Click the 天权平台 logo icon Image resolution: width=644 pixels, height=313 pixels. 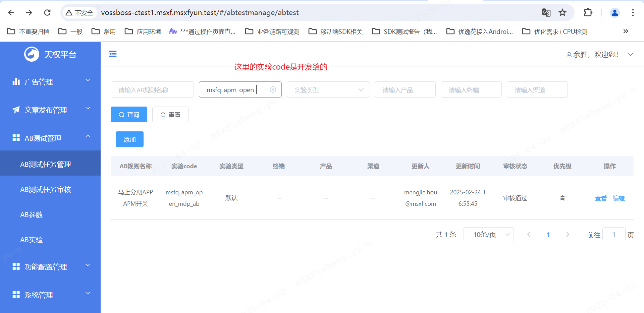[32, 54]
